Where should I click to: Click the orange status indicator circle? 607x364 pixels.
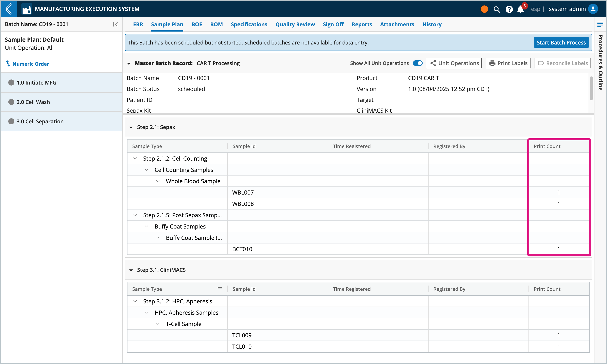tap(484, 9)
